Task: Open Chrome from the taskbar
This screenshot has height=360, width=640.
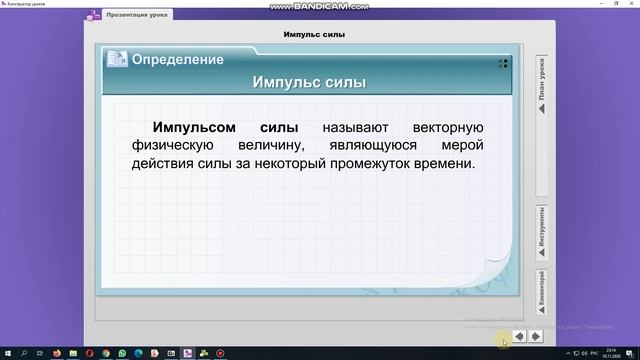Action: click(106, 353)
